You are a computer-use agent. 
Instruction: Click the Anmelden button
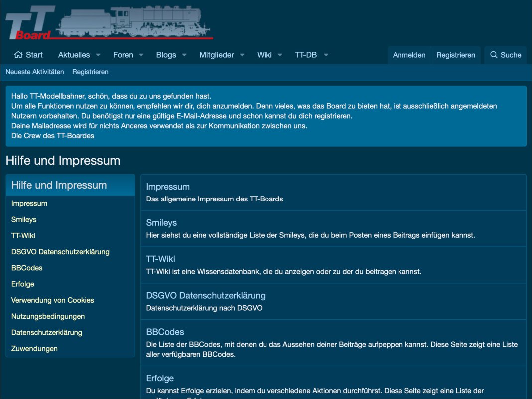point(409,55)
